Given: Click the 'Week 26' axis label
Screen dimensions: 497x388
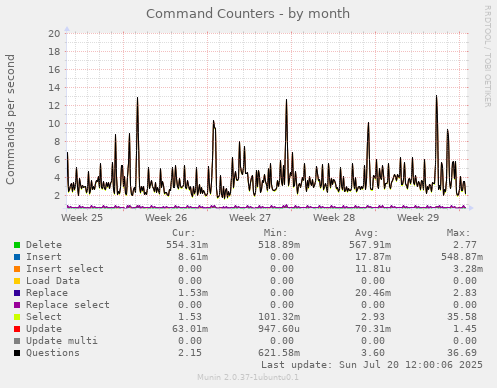Looking at the screenshot, I should click(166, 218).
